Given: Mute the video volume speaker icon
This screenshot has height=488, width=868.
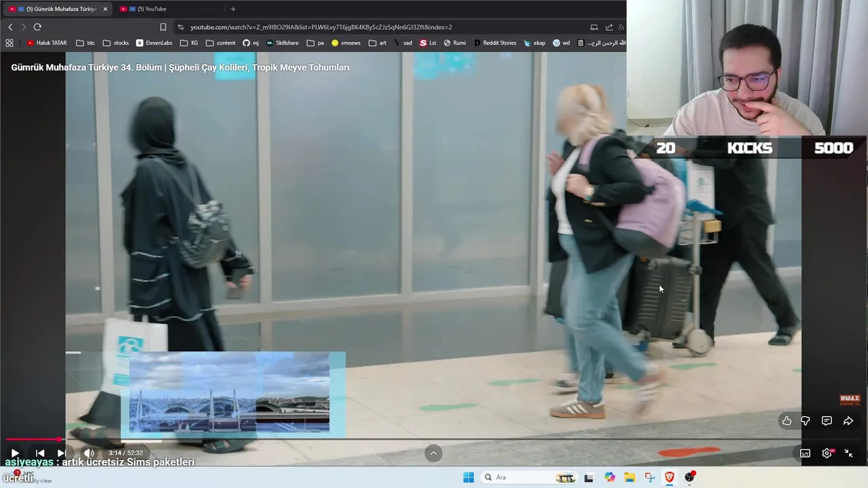Looking at the screenshot, I should (89, 453).
